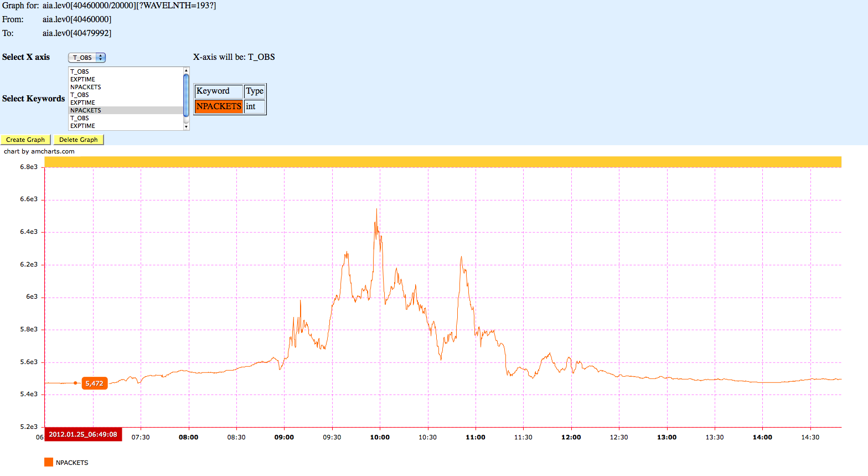
Task: Select the last EXPTIME entry in keywords list
Action: [x=82, y=126]
